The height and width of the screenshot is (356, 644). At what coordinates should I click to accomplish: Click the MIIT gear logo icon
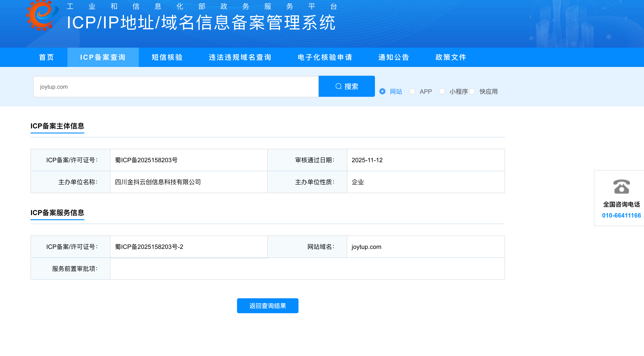coord(42,15)
